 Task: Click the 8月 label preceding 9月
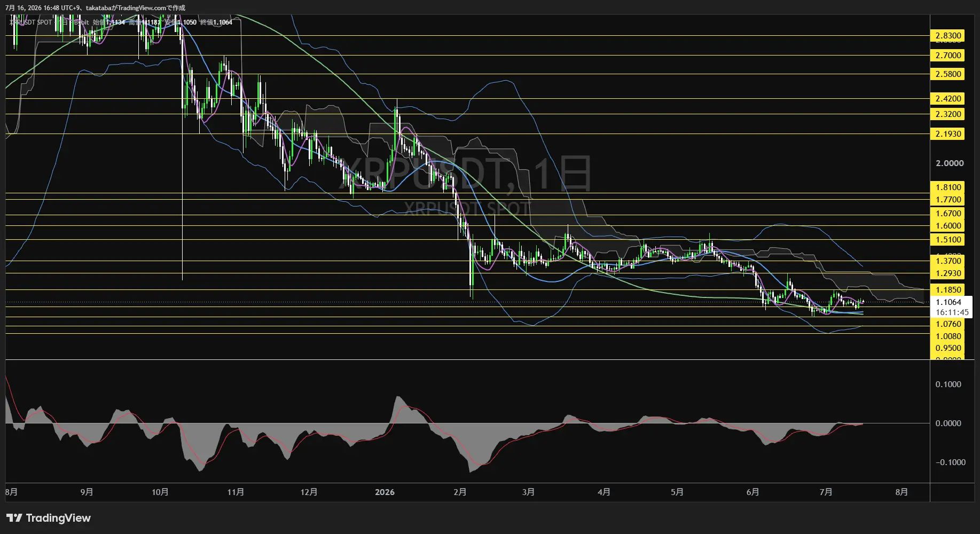[x=11, y=492]
